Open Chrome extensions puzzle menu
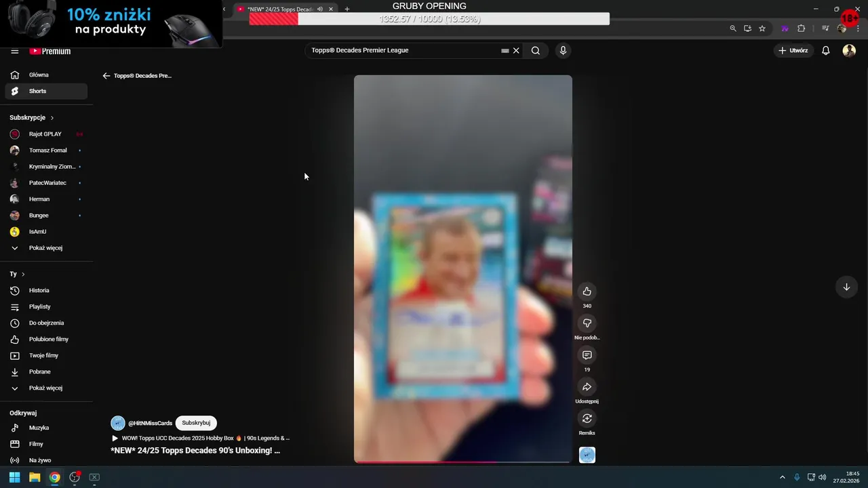This screenshot has width=868, height=488. (802, 28)
